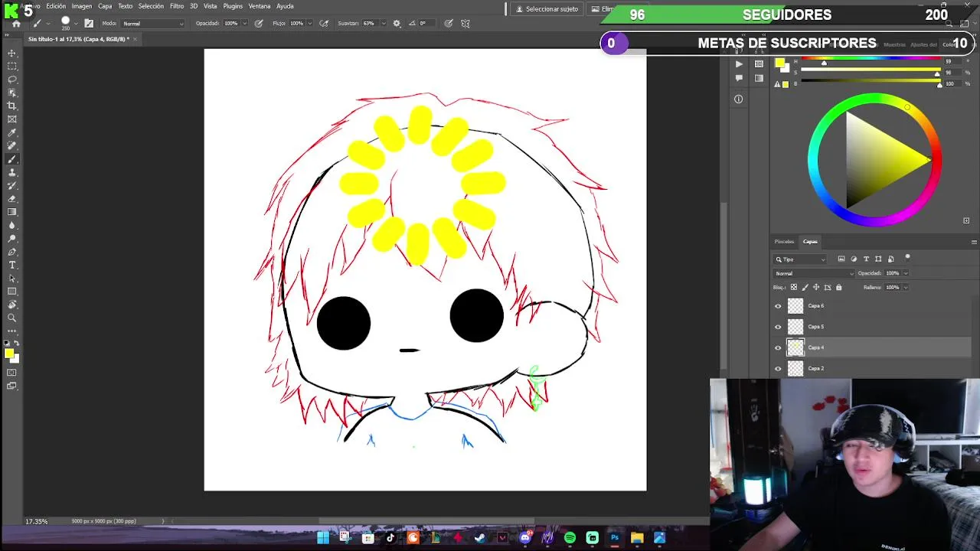Open the layer blend mode Normal dropdown

click(x=814, y=273)
